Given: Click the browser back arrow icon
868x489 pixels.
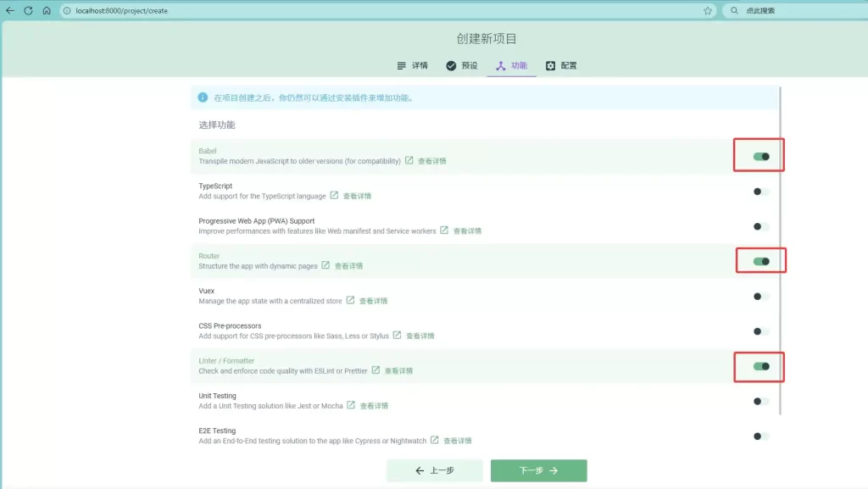Looking at the screenshot, I should point(10,11).
